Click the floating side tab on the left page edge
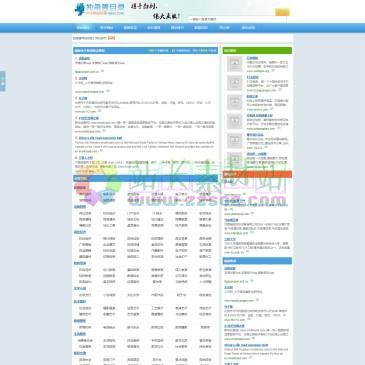365x365 pixels. coord(2,81)
